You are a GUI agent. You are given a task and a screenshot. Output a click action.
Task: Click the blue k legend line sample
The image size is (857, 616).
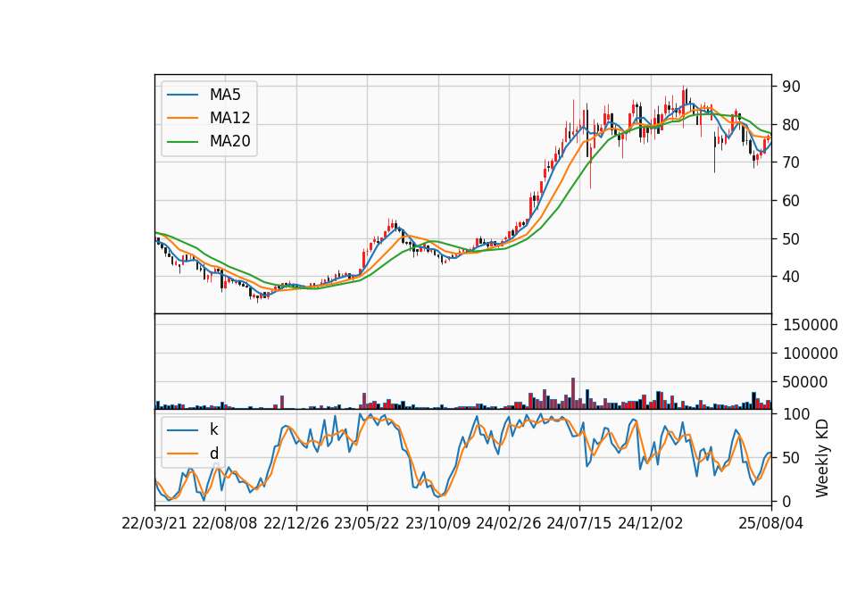pos(182,429)
